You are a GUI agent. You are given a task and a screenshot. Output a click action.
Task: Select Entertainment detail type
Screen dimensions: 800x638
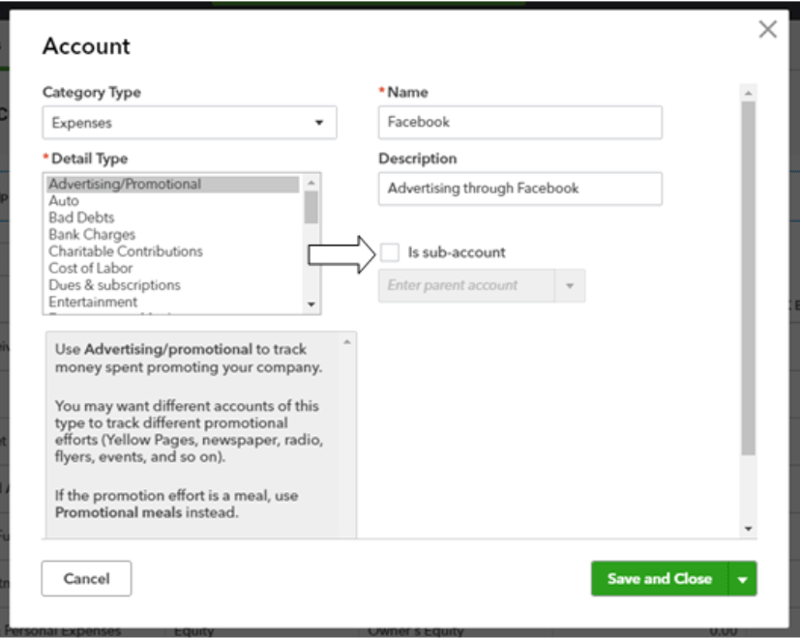(x=173, y=302)
